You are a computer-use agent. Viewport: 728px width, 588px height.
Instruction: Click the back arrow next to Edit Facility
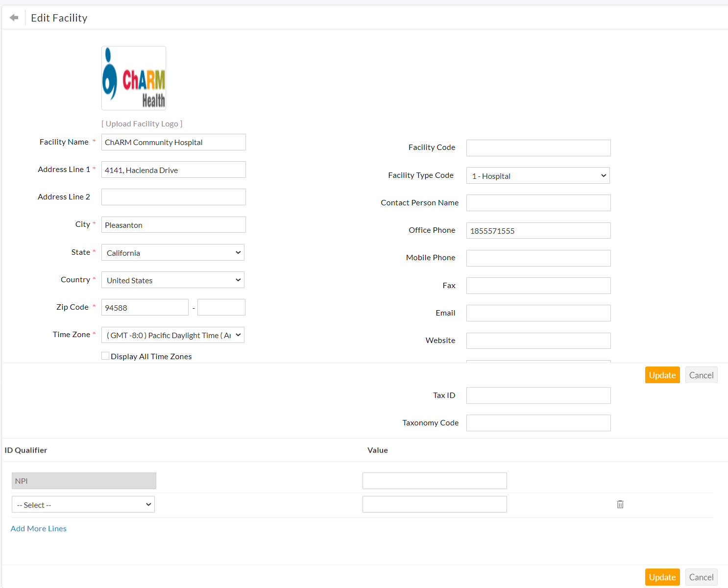tap(14, 18)
